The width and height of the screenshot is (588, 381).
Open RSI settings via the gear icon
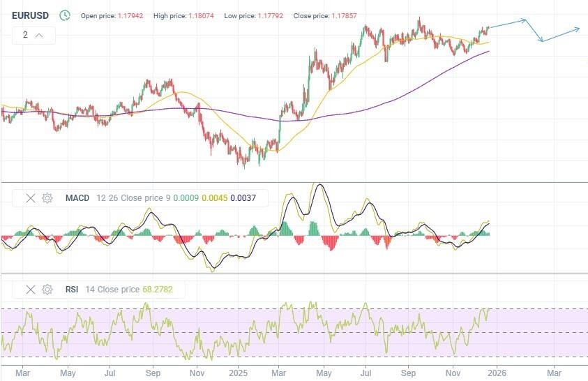[47, 289]
